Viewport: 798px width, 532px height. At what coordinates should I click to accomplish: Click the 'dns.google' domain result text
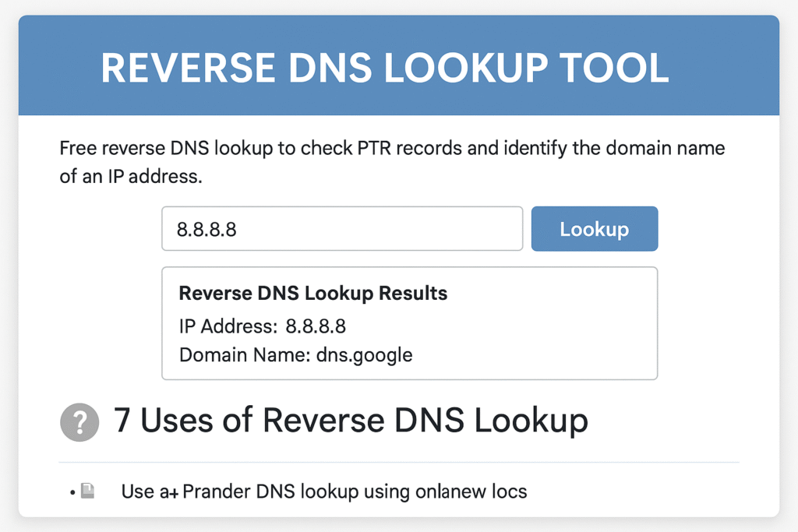pyautogui.click(x=363, y=355)
